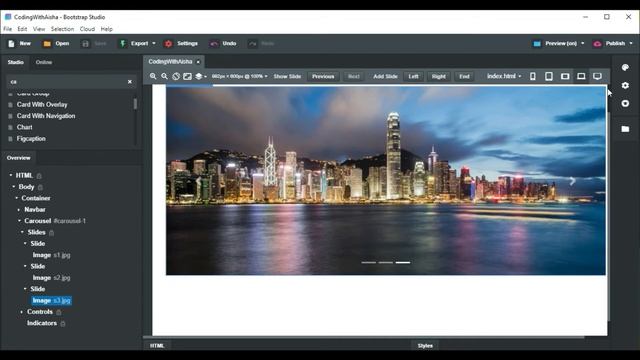Open the HTML bottom panel tab

click(x=157, y=346)
